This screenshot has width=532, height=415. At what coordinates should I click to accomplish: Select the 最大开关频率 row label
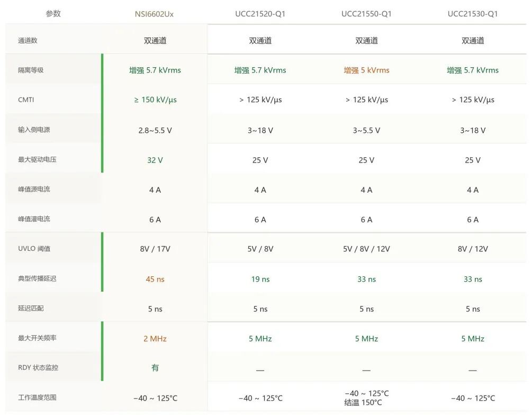pyautogui.click(x=37, y=338)
